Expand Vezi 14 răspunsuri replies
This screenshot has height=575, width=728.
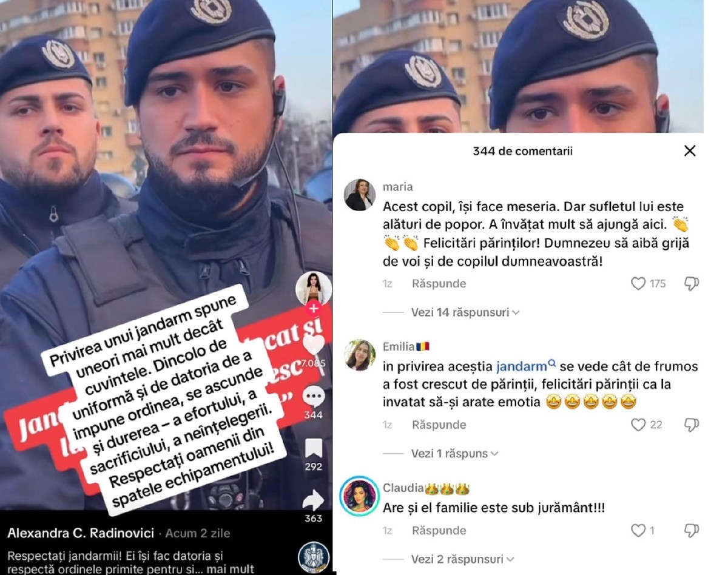465,312
